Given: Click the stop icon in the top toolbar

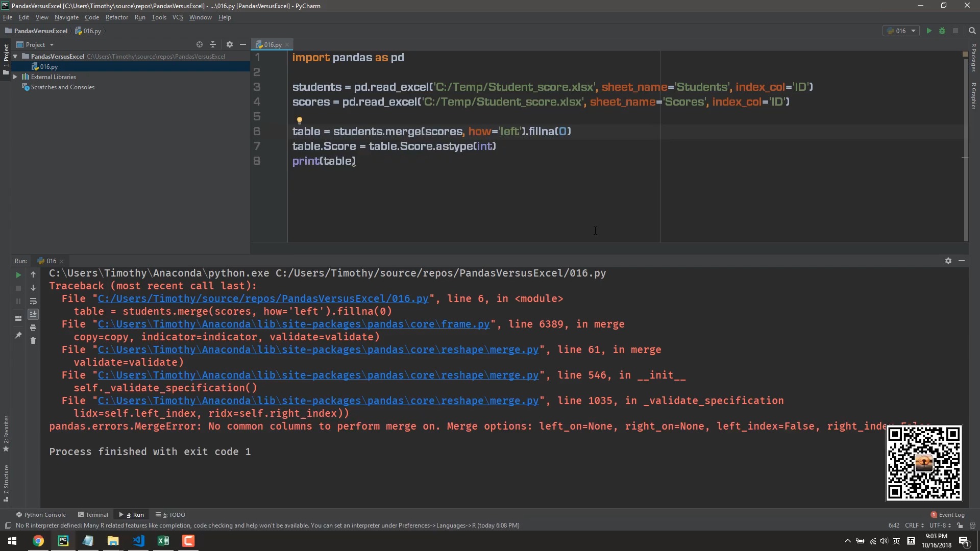Looking at the screenshot, I should [x=955, y=31].
